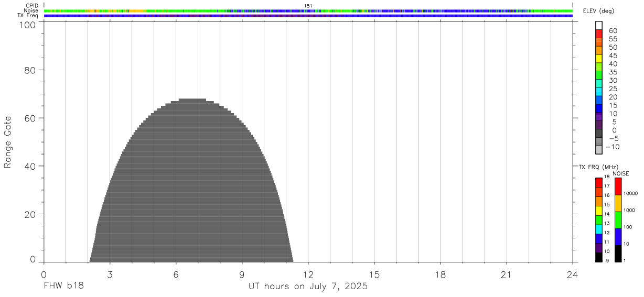644x297 pixels.
Task: Click the multicolored Noise strip above the plot
Action: coord(308,10)
